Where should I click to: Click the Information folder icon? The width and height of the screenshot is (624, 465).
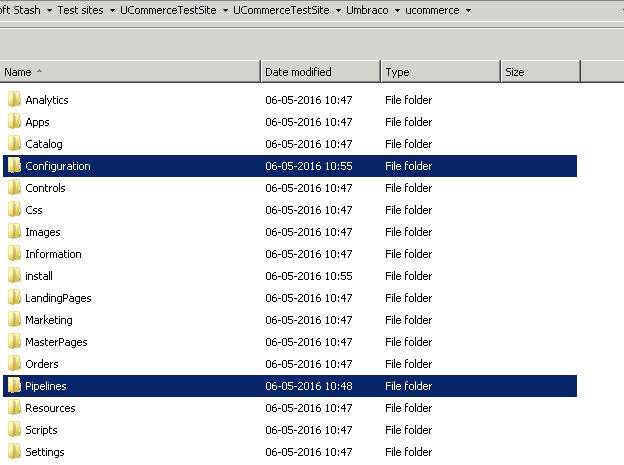click(x=14, y=254)
